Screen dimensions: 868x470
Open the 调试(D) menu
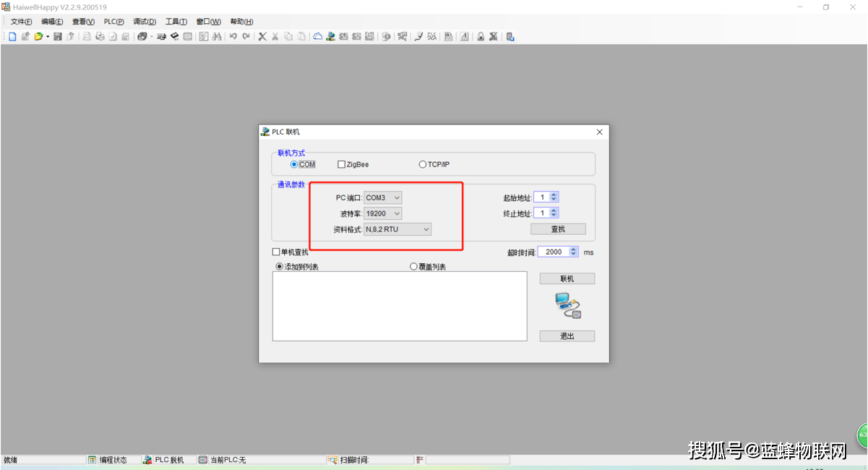click(x=145, y=22)
